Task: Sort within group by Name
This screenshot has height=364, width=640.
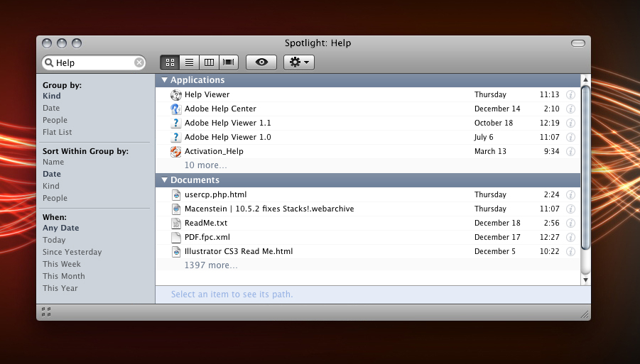Action: pyautogui.click(x=53, y=162)
